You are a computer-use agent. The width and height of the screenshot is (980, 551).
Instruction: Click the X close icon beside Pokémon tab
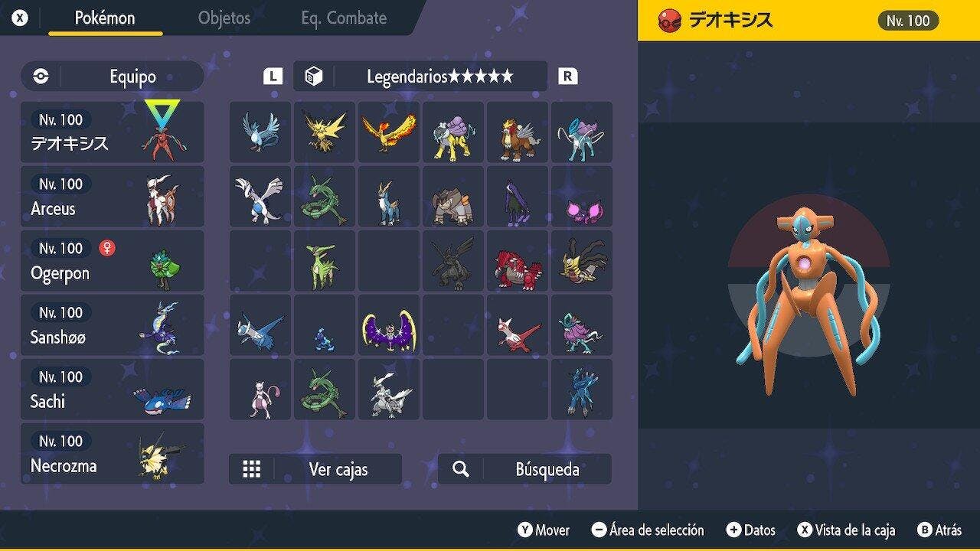coord(20,18)
